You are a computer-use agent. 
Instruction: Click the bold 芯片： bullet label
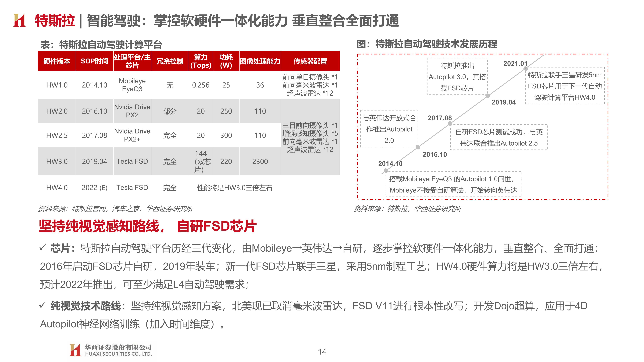[63, 248]
